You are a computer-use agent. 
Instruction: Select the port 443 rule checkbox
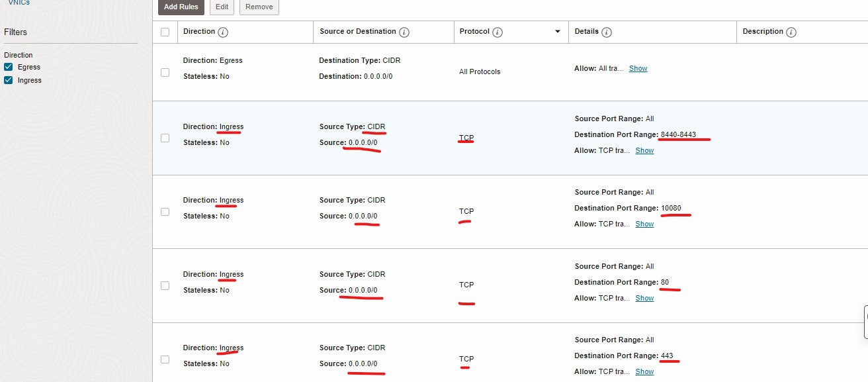coord(165,359)
